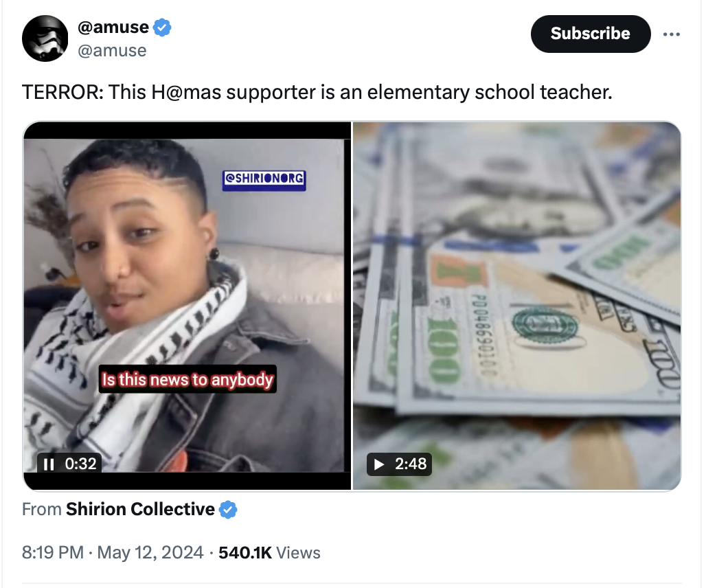Viewport: 706px width, 588px height.
Task: Click the 0:32 video time indicator
Action: pos(80,464)
